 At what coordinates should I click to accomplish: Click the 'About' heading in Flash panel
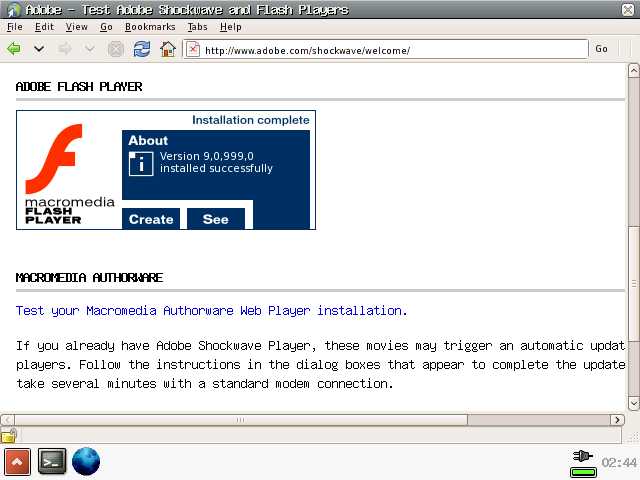tap(148, 140)
